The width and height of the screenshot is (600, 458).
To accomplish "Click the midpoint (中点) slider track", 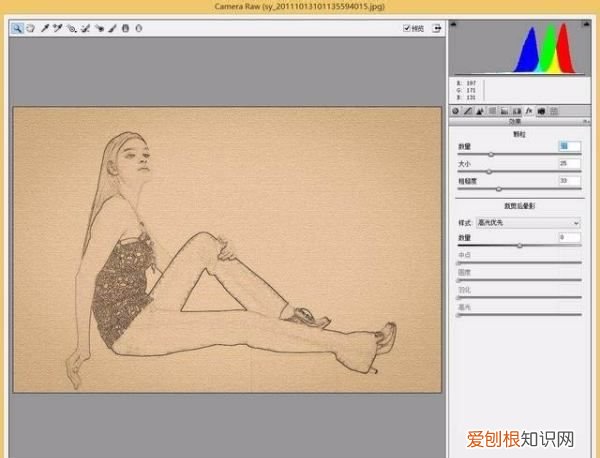I will [x=520, y=263].
